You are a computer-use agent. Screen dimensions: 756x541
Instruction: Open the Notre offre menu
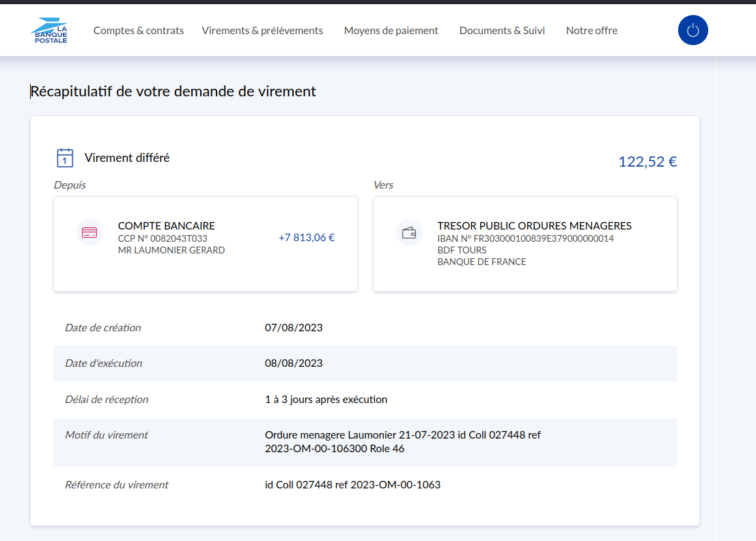(591, 31)
